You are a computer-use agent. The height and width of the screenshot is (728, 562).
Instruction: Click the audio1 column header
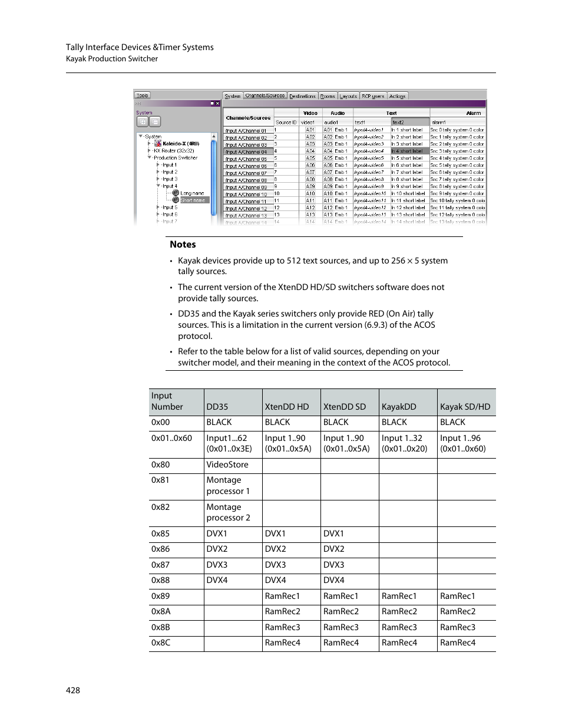(x=338, y=122)
